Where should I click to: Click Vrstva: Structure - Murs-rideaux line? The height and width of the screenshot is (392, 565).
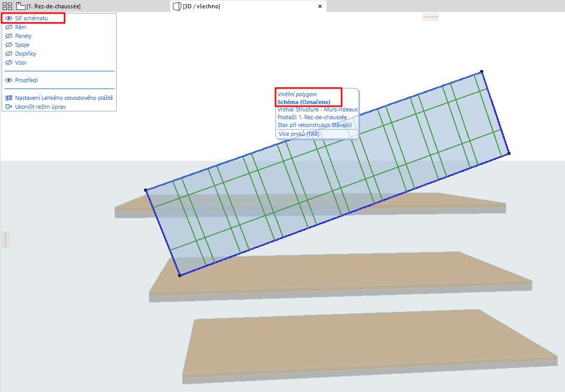(318, 109)
